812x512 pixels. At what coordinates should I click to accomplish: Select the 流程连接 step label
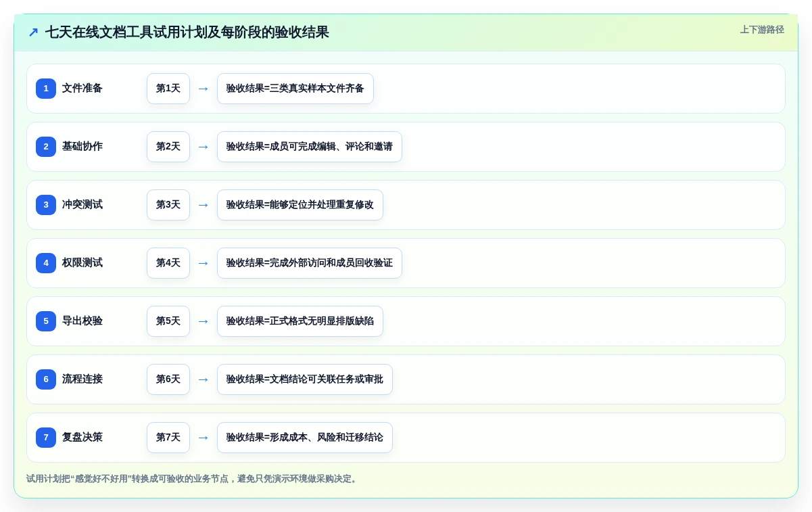click(x=82, y=379)
